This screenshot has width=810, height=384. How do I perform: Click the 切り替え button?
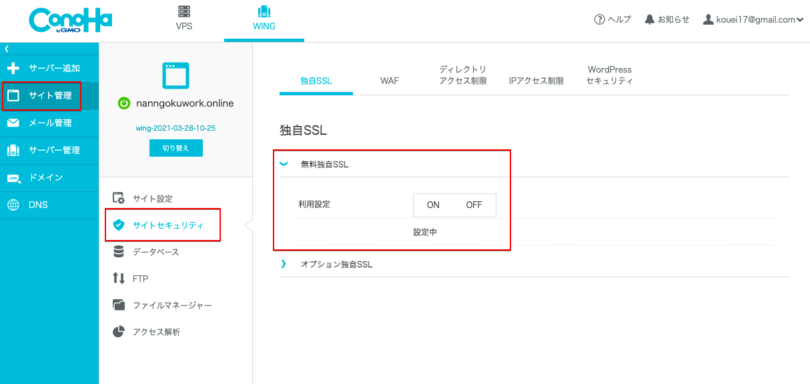click(176, 148)
